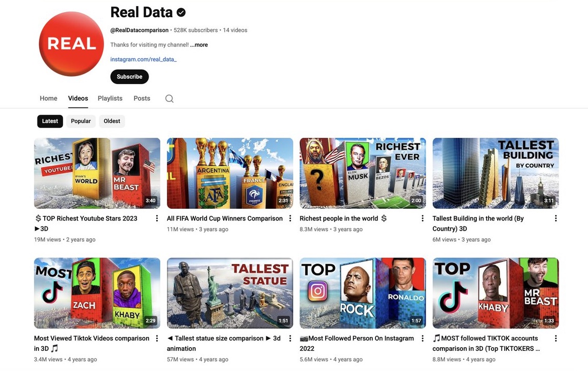
Task: Open MOST followed TIKTOK accounts comparison title
Action: click(x=486, y=343)
